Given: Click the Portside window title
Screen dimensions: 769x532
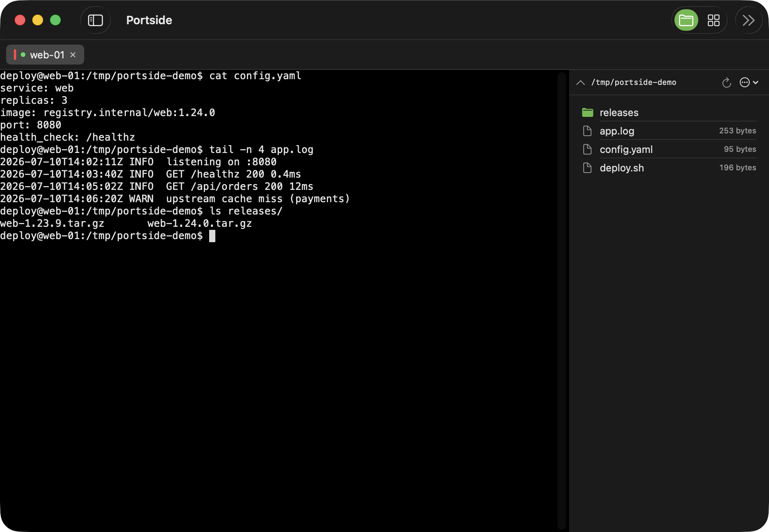Looking at the screenshot, I should click(149, 20).
